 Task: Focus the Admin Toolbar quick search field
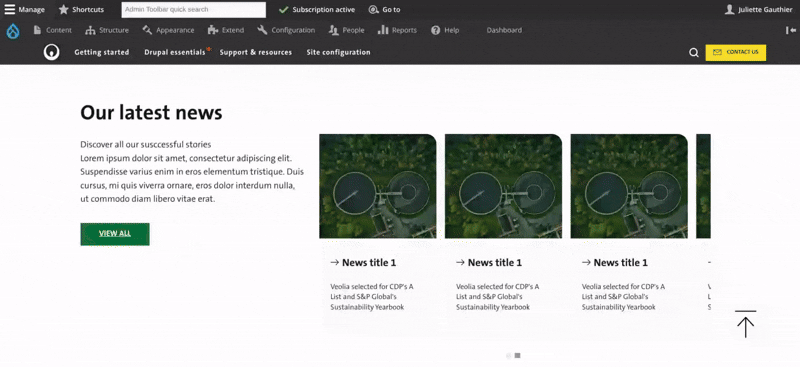193,10
